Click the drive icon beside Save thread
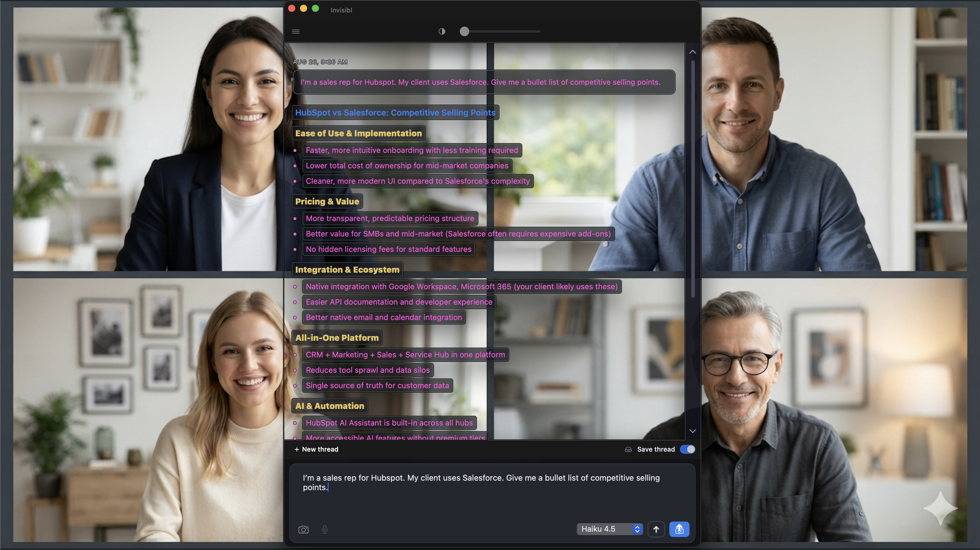Viewport: 980px width, 550px height. [x=628, y=449]
